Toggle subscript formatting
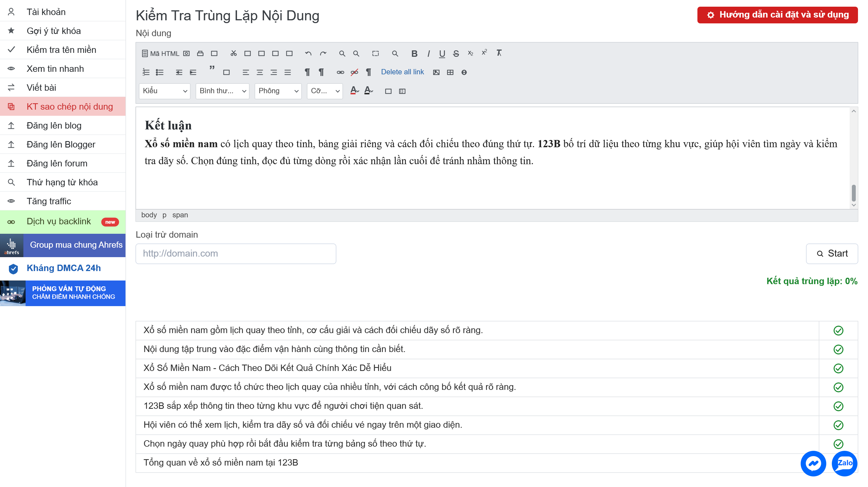 (470, 53)
